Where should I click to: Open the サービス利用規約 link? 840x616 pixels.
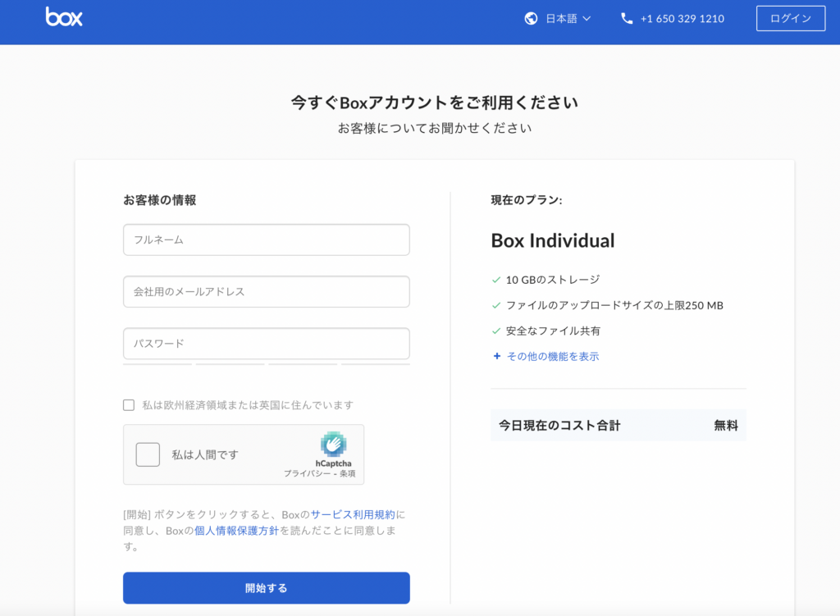click(353, 515)
